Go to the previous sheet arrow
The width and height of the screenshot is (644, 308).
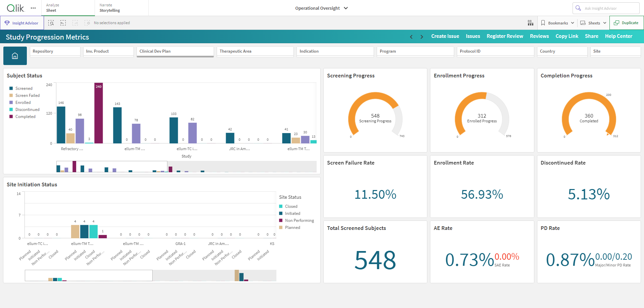(x=411, y=37)
